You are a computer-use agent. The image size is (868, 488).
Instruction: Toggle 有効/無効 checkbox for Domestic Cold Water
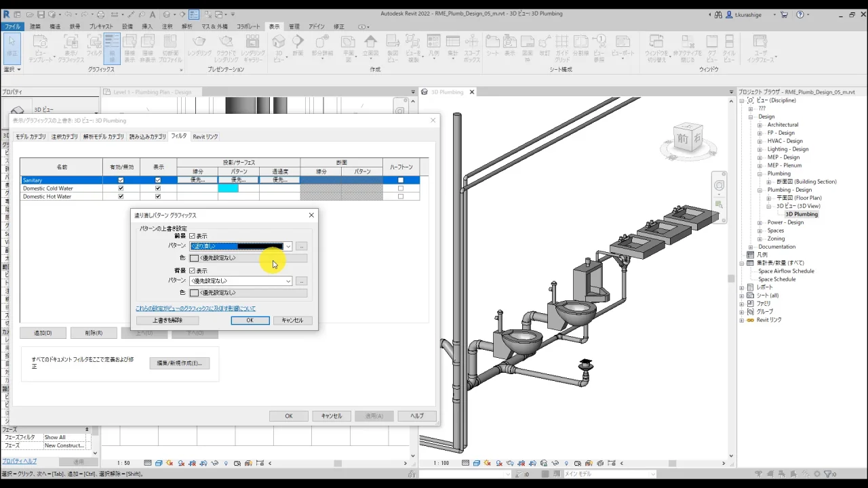(x=121, y=188)
